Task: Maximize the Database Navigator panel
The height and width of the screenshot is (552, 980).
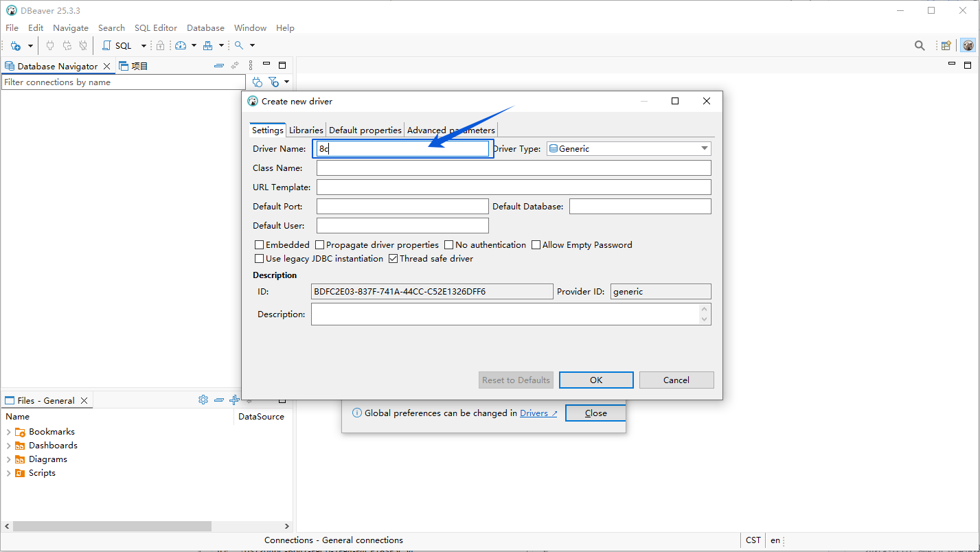Action: (282, 65)
